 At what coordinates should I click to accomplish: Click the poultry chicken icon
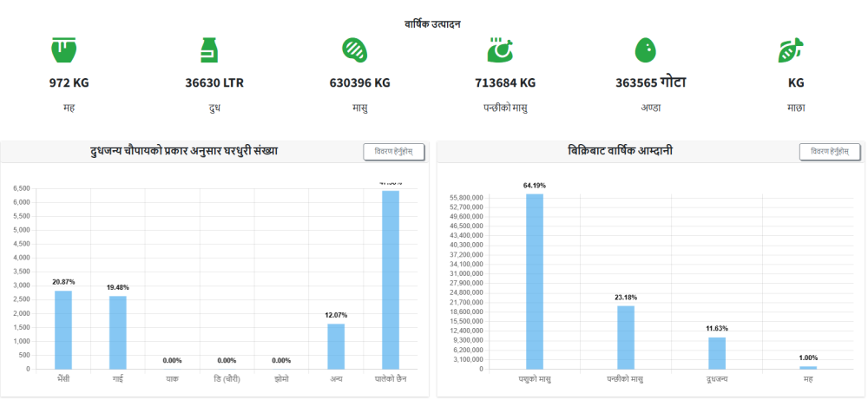tap(501, 50)
